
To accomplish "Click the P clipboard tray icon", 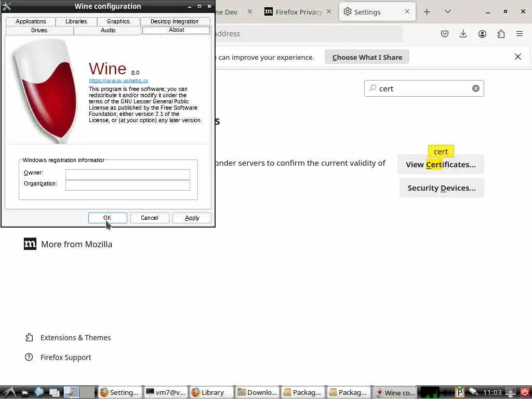I will (460, 392).
